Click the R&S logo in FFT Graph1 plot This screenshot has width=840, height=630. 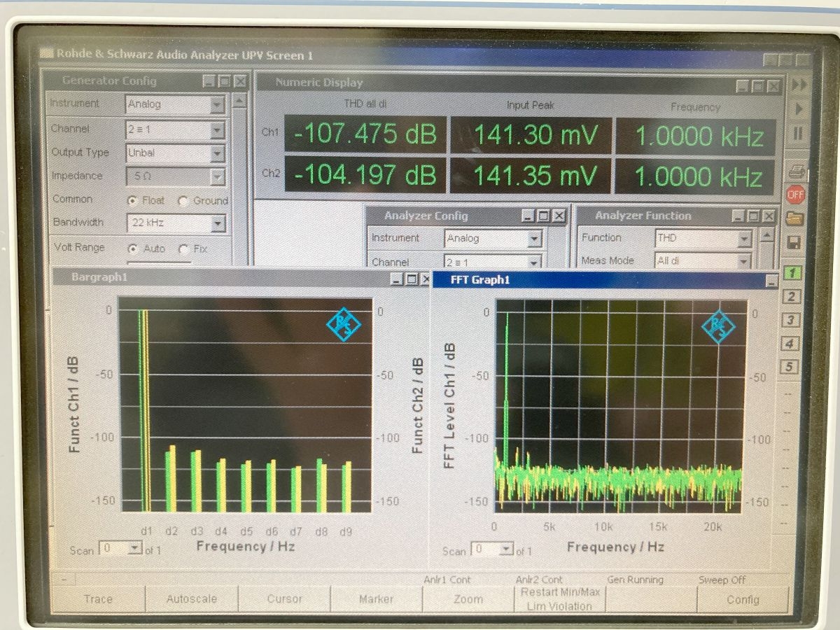coord(719,325)
